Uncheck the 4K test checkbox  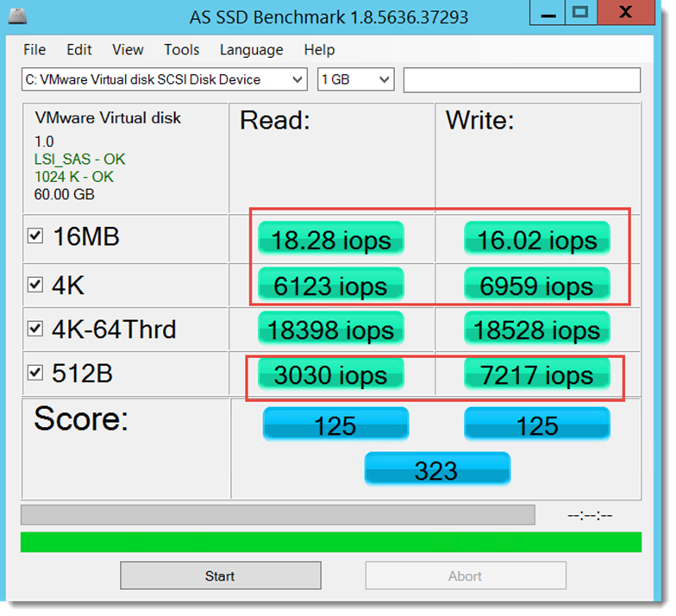pos(34,285)
